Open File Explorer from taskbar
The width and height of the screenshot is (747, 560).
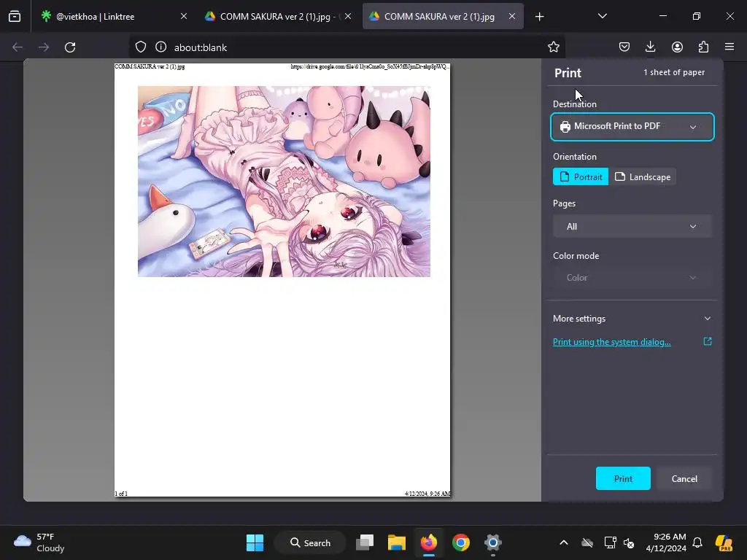click(397, 542)
